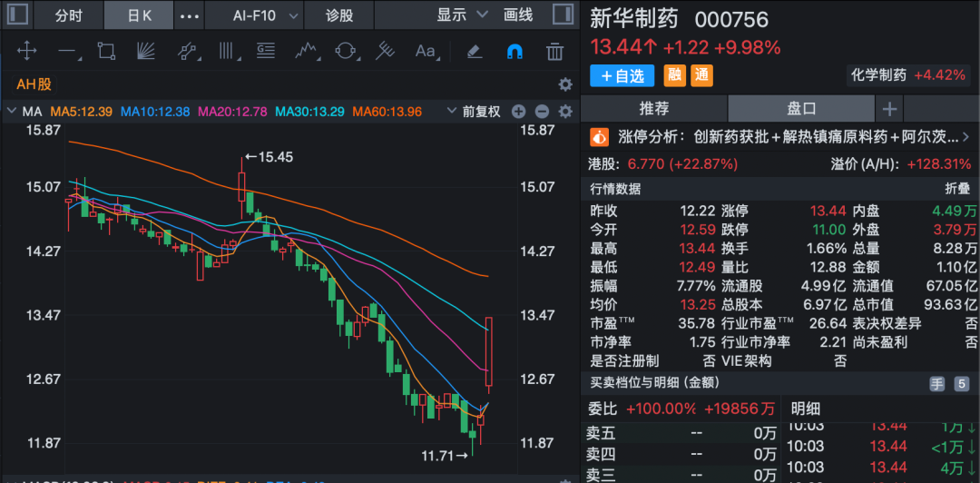The width and height of the screenshot is (980, 483).
Task: Click the 港股 6.770 price link
Action: pyautogui.click(x=663, y=164)
